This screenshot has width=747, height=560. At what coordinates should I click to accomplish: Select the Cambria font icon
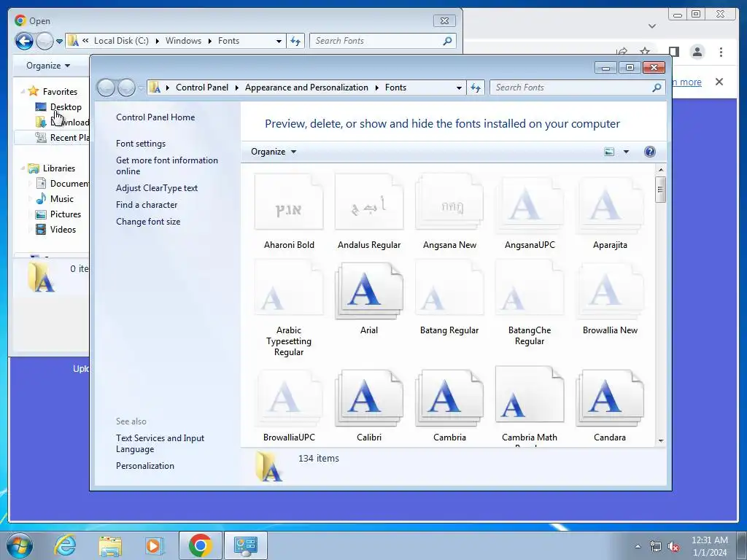click(449, 397)
